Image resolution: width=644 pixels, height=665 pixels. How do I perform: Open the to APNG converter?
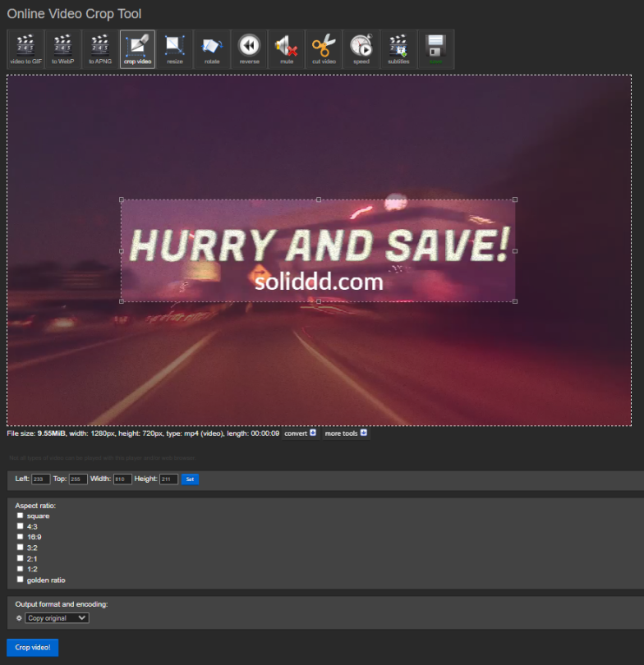99,49
